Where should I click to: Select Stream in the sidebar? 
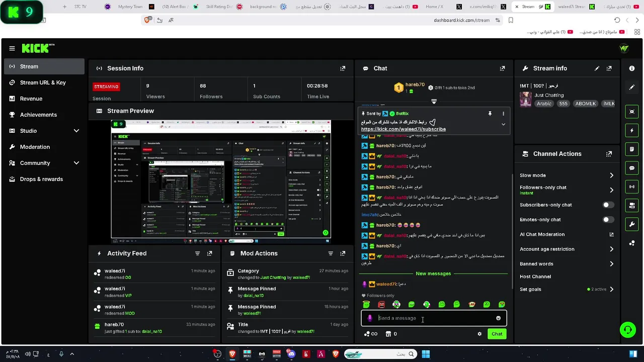(44, 66)
